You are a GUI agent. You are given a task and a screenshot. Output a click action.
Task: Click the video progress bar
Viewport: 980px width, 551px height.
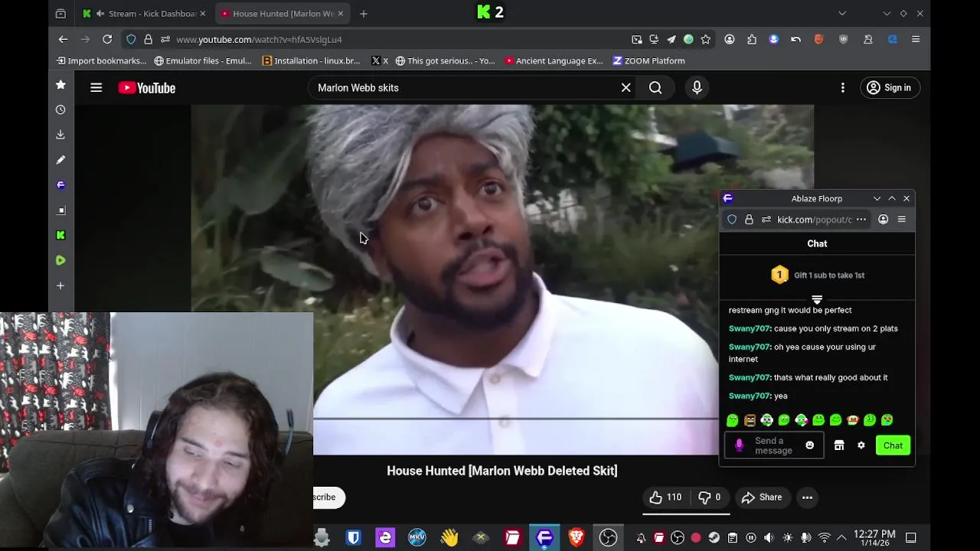point(515,419)
